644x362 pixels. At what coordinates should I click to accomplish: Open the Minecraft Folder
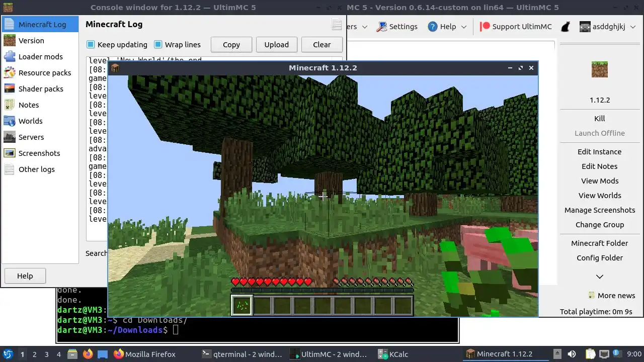(600, 243)
